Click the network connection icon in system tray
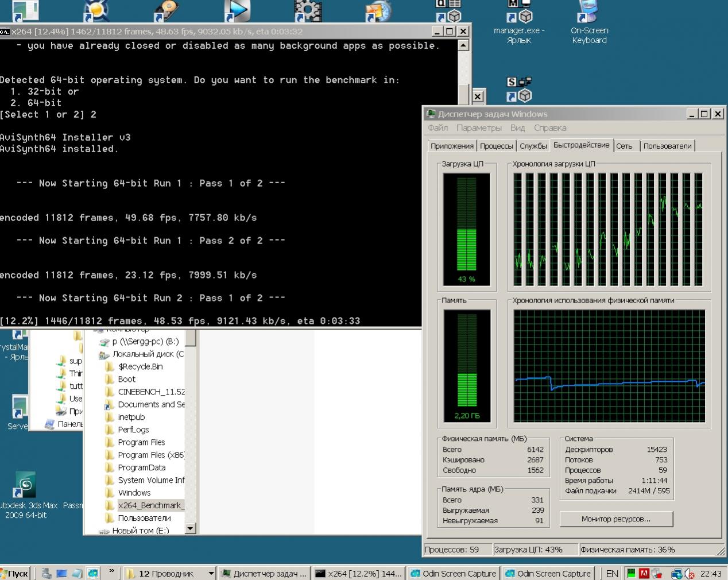 pyautogui.click(x=677, y=573)
